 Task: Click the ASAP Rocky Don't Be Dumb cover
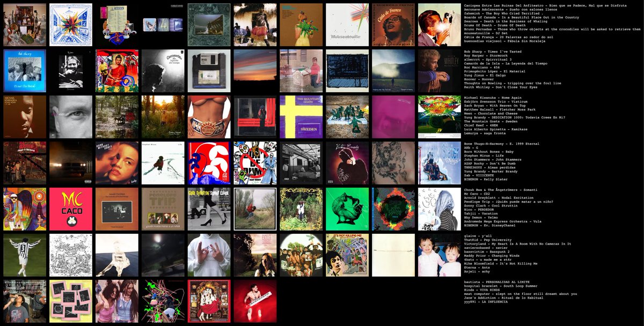point(255,163)
